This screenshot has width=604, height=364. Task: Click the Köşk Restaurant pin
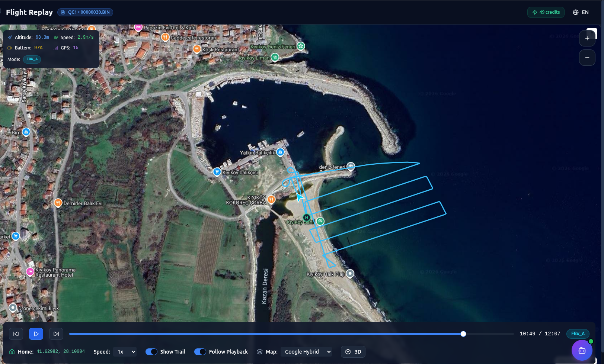(x=197, y=49)
